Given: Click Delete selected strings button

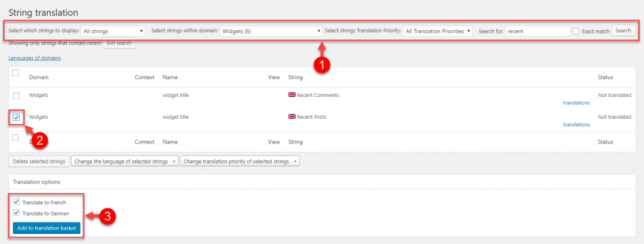Looking at the screenshot, I should [x=39, y=162].
